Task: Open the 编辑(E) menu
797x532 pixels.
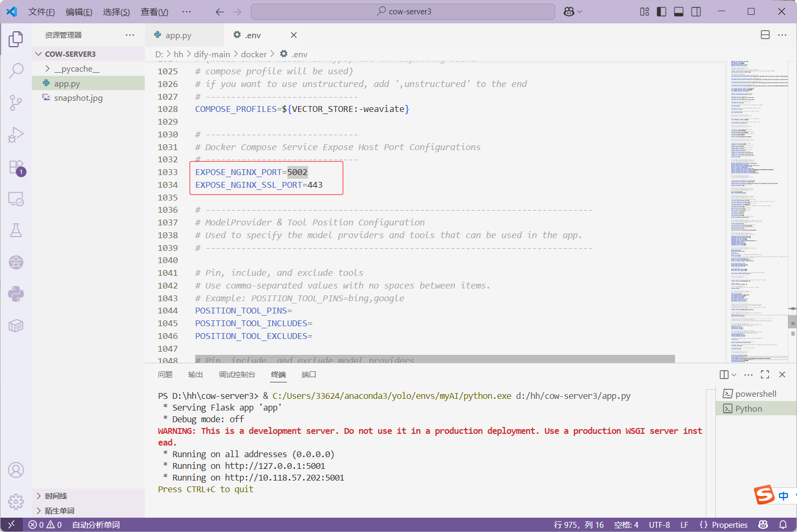Action: tap(79, 12)
